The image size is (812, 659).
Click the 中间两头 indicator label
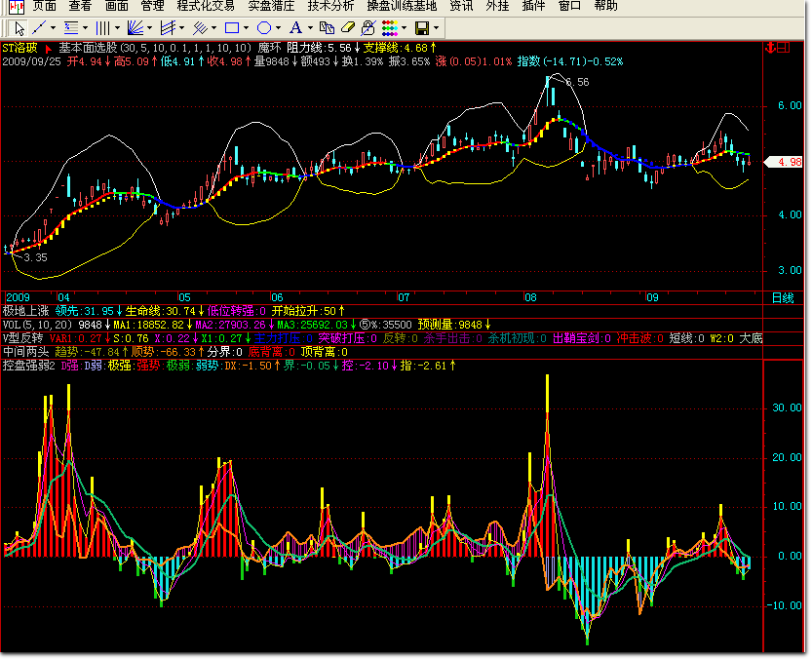pyautogui.click(x=26, y=352)
